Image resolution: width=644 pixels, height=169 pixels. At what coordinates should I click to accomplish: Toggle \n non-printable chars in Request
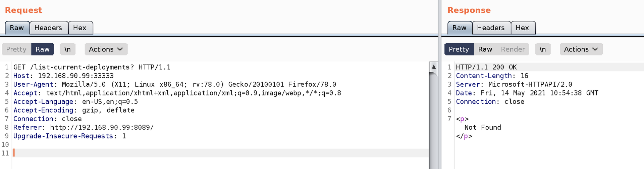pyautogui.click(x=68, y=49)
